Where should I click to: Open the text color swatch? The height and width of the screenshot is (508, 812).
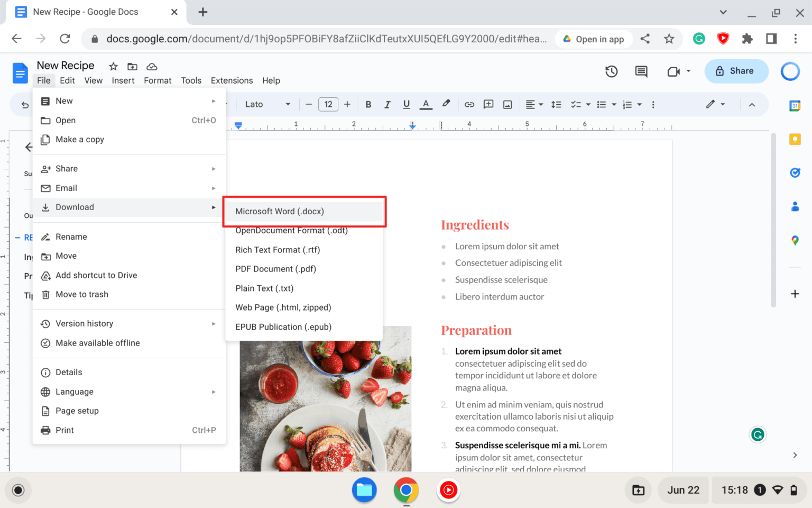(426, 104)
